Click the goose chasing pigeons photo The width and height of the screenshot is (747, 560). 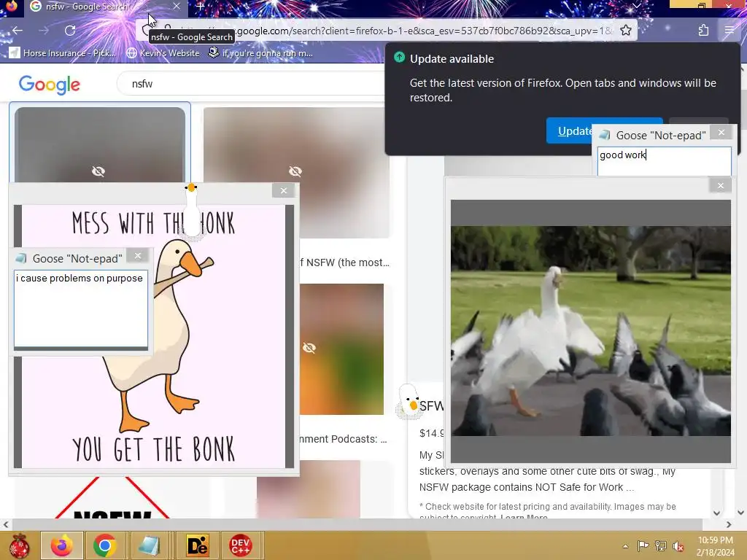(x=591, y=331)
